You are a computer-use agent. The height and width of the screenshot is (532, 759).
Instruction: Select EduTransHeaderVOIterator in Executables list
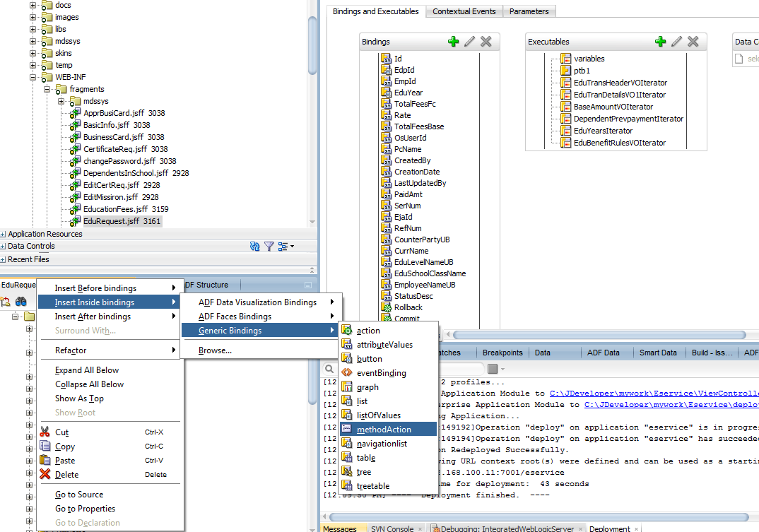620,83
